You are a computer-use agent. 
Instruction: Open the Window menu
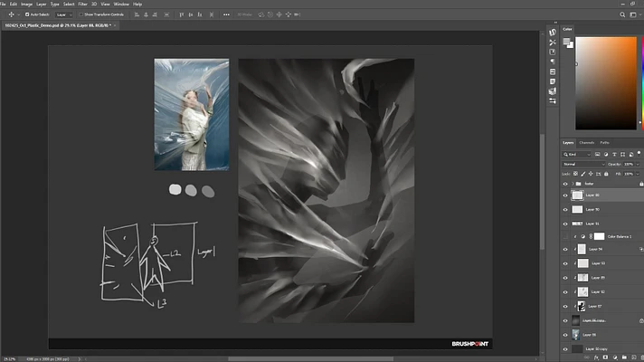click(121, 5)
